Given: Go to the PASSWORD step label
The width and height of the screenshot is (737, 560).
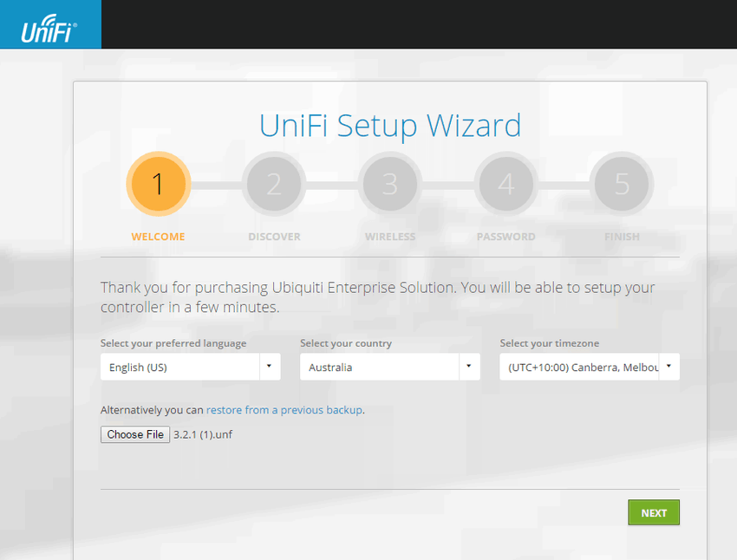Looking at the screenshot, I should [506, 237].
